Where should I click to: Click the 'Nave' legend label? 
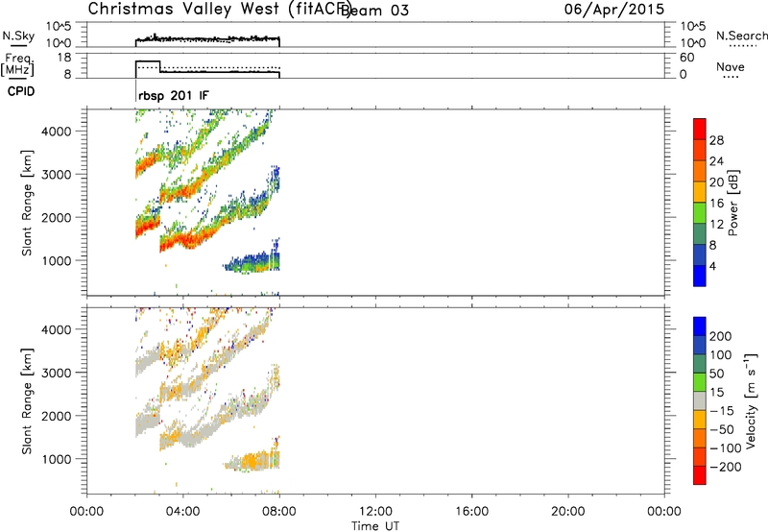(x=731, y=67)
